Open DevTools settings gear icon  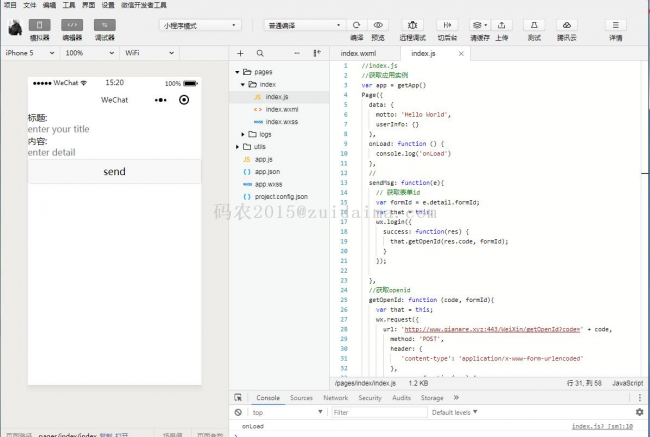(639, 411)
